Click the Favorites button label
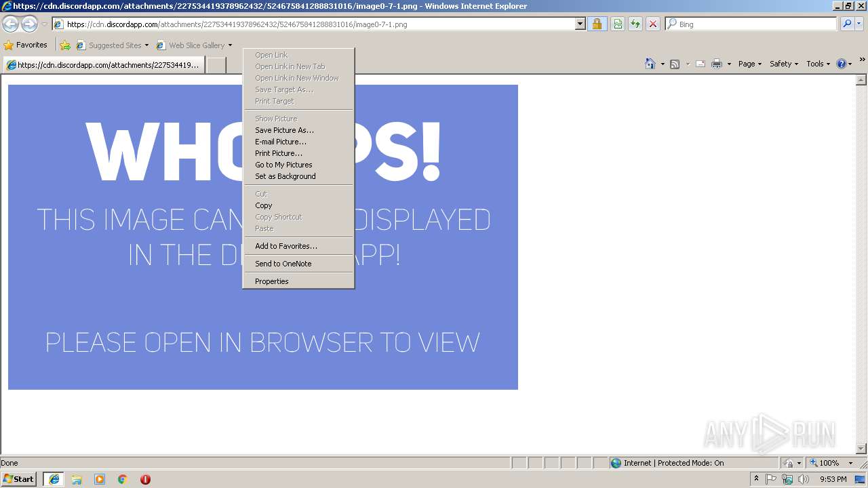Viewport: 868px width, 488px height. [32, 45]
